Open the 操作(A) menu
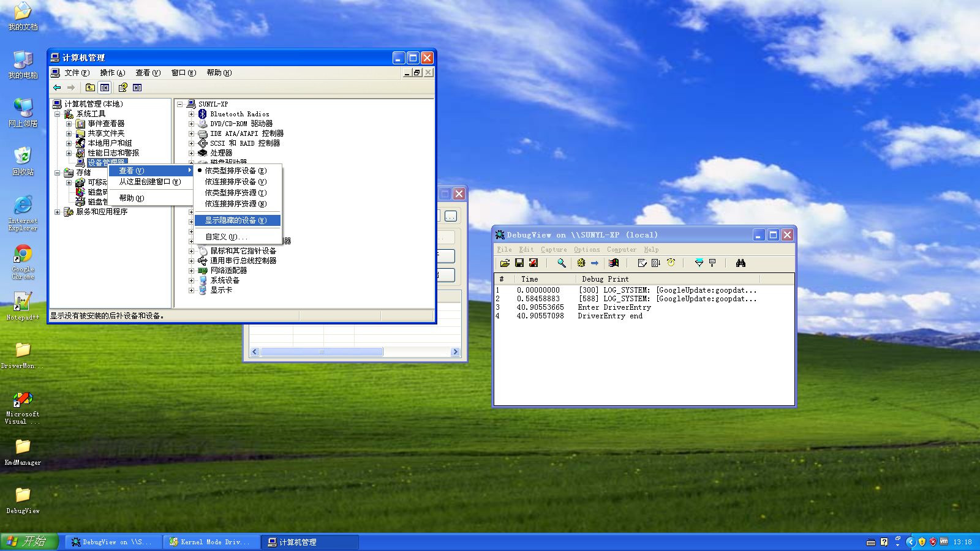Screen dimensions: 980x551 (113, 73)
